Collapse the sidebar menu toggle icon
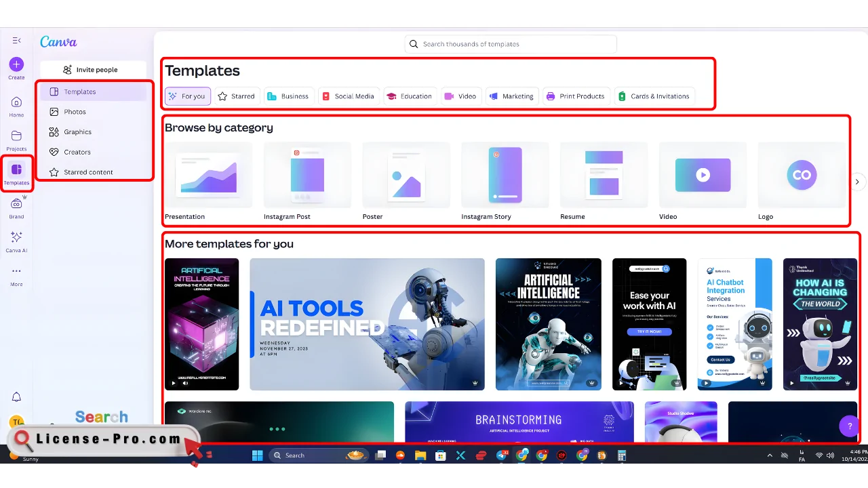868x488 pixels. coord(16,41)
